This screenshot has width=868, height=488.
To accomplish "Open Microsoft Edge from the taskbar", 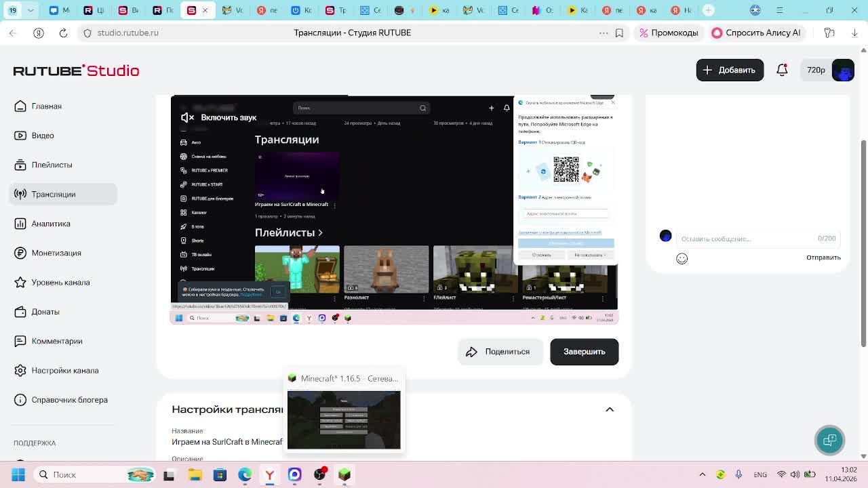I will 245,474.
